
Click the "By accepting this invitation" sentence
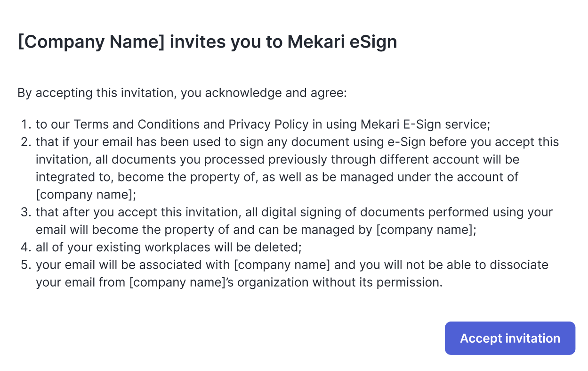pos(182,92)
